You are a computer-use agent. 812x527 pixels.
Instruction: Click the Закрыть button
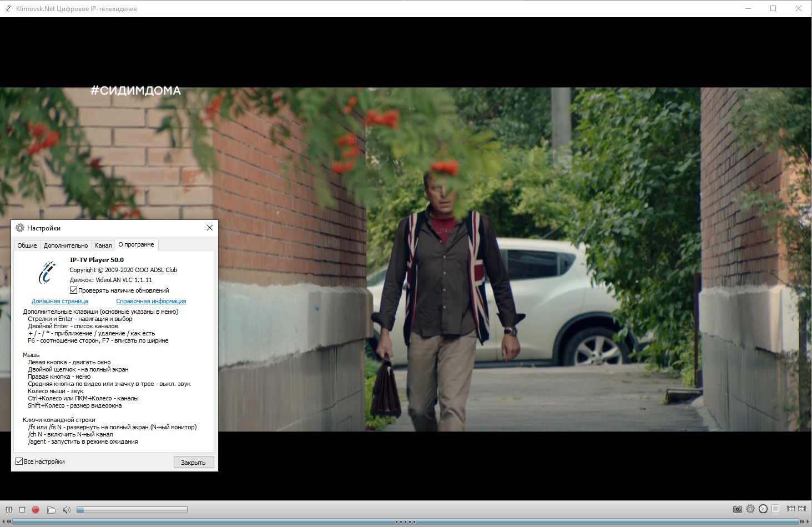click(194, 462)
